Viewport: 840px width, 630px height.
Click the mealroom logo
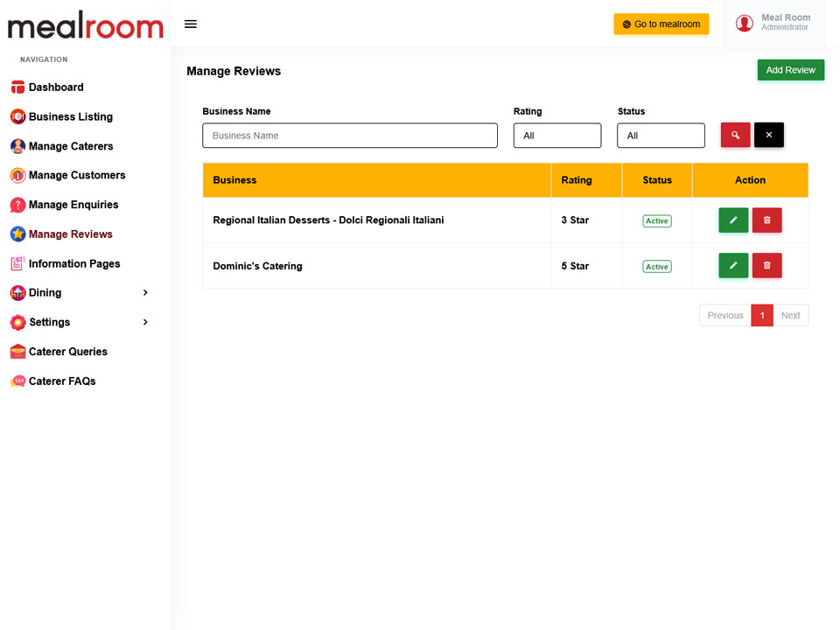pyautogui.click(x=85, y=25)
